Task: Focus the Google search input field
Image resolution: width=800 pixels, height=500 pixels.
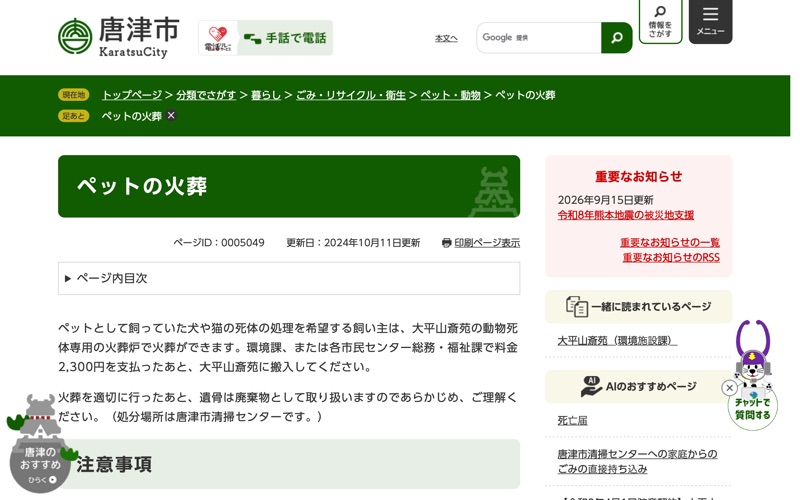Action: pyautogui.click(x=539, y=38)
